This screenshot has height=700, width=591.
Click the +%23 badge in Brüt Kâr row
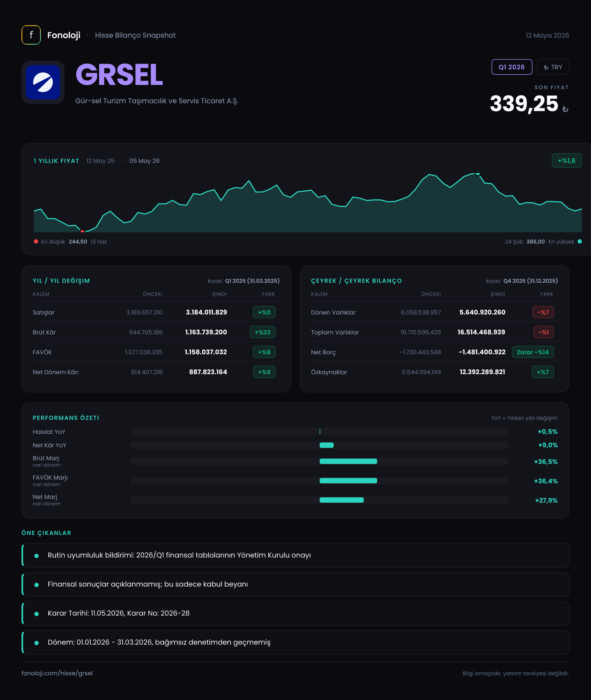(x=263, y=332)
